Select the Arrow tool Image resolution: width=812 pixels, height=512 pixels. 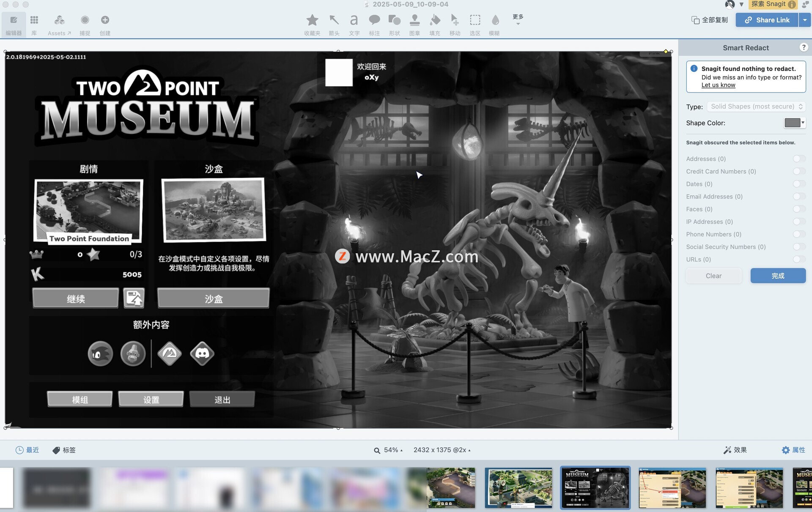334,25
